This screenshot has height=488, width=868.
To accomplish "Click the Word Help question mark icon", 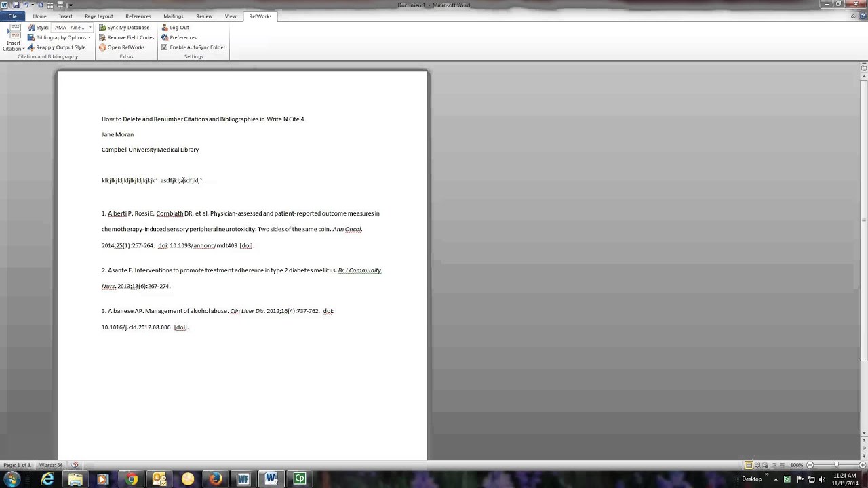I will point(863,16).
